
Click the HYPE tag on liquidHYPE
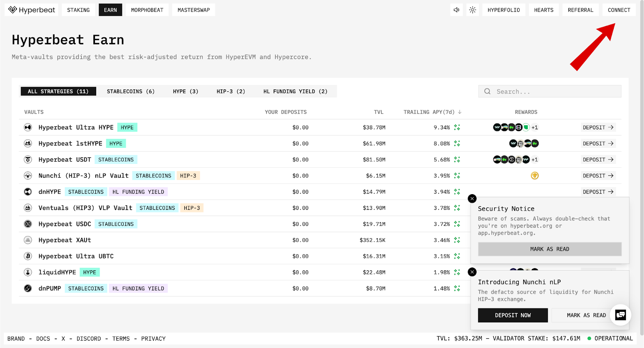(x=90, y=272)
